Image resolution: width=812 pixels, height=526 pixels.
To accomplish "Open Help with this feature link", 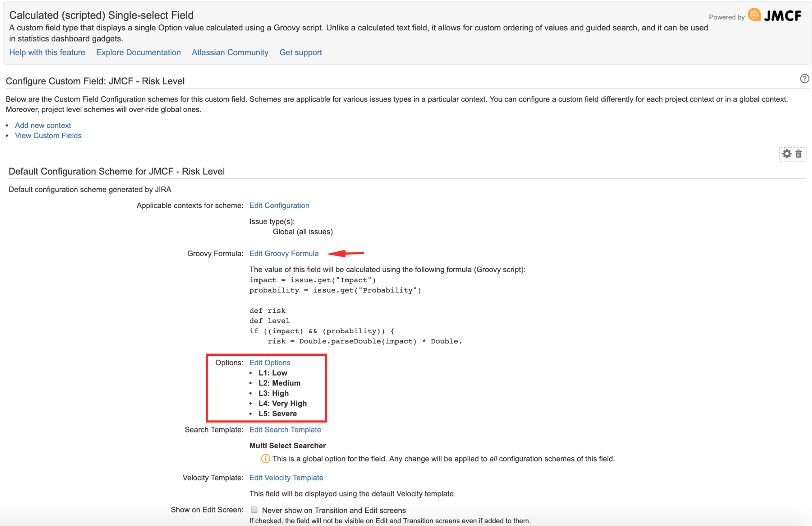I will (47, 53).
